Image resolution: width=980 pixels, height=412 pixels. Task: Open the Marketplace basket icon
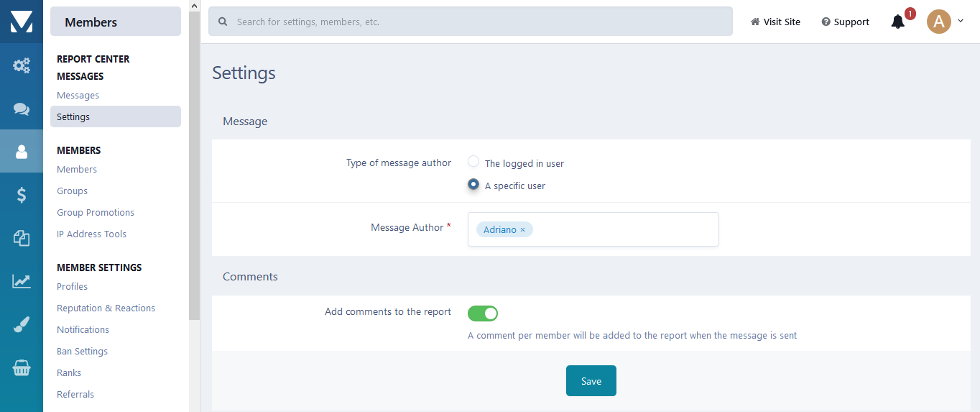tap(22, 368)
